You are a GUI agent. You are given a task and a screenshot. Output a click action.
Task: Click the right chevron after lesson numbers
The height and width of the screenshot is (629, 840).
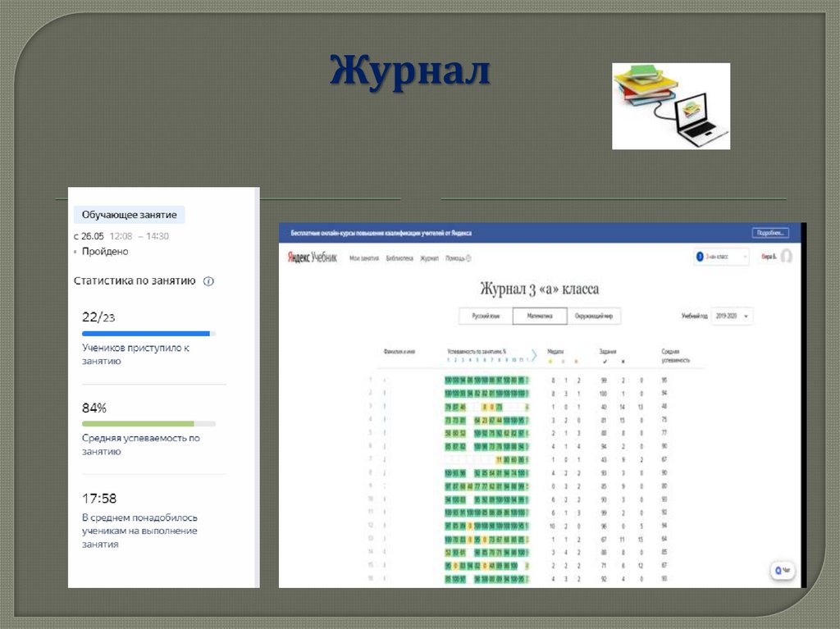click(x=534, y=355)
